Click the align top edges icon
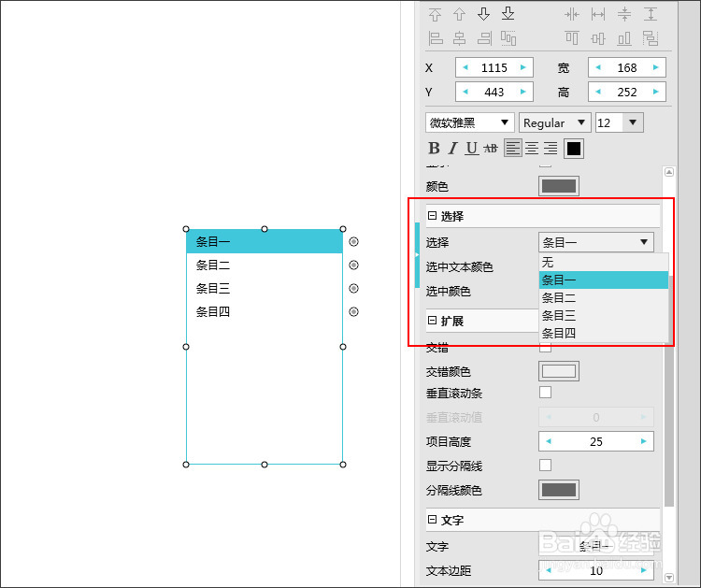The height and width of the screenshot is (588, 701). [x=572, y=38]
